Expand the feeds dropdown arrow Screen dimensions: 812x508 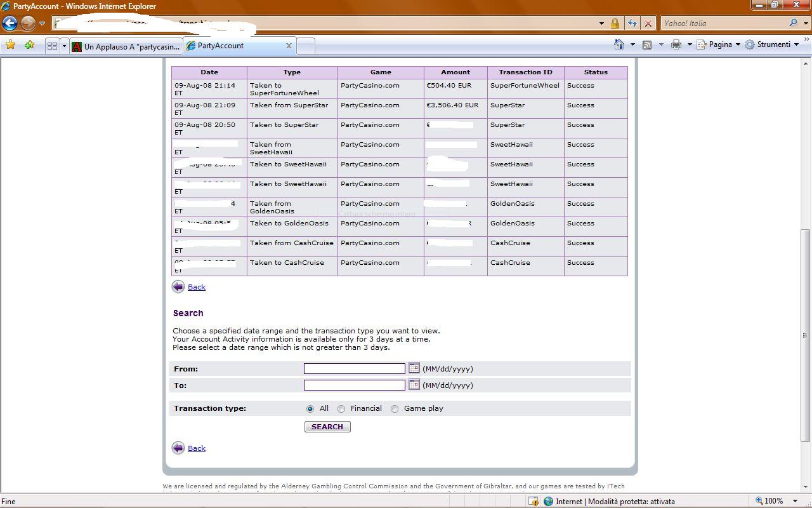661,44
